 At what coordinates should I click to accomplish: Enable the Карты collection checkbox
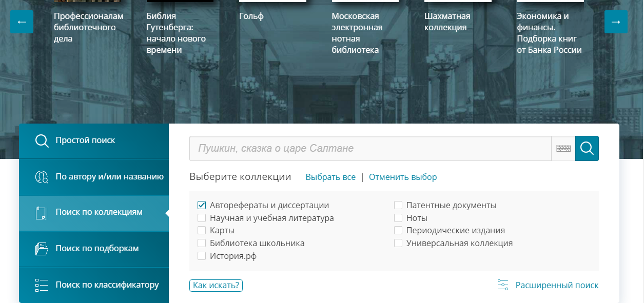pos(202,230)
